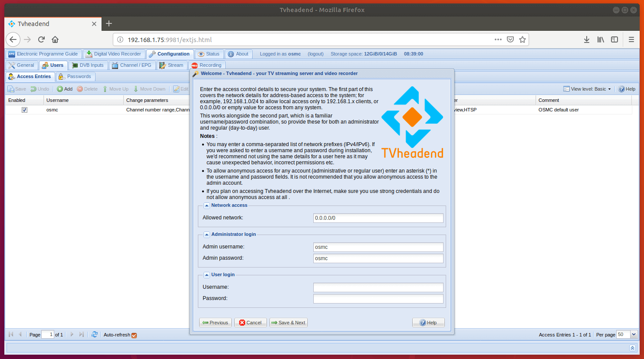The width and height of the screenshot is (644, 359).
Task: Collapse bottom panel with double-arrow icon
Action: [632, 348]
